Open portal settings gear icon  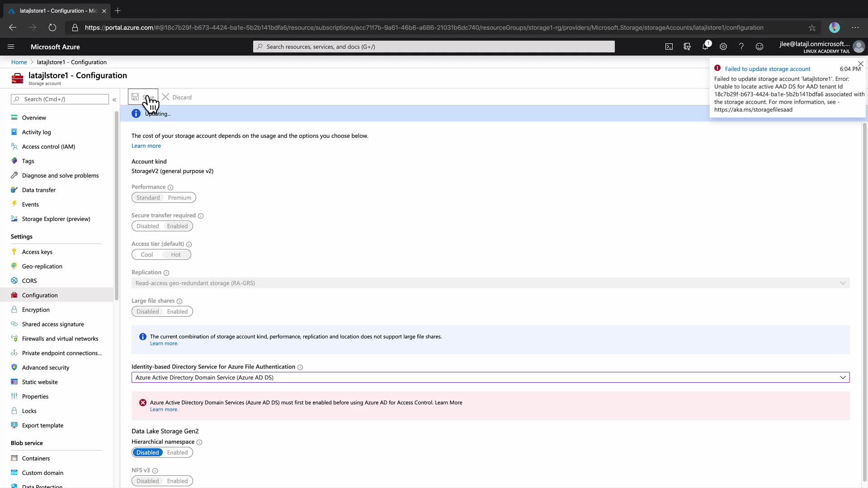coord(723,47)
